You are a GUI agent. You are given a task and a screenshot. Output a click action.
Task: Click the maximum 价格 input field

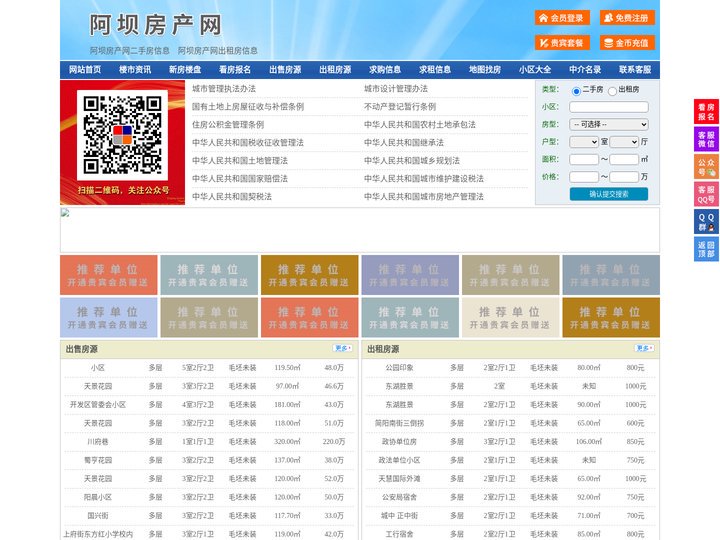[624, 177]
